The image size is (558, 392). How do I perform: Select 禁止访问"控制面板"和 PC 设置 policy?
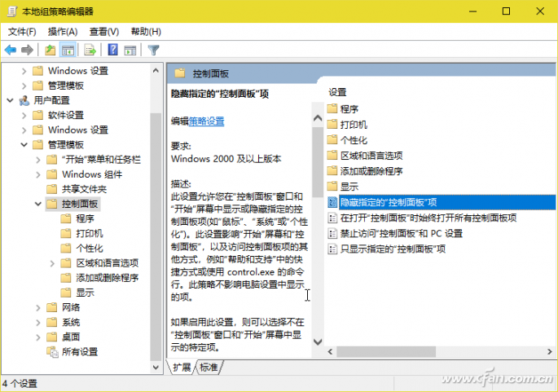tap(401, 233)
